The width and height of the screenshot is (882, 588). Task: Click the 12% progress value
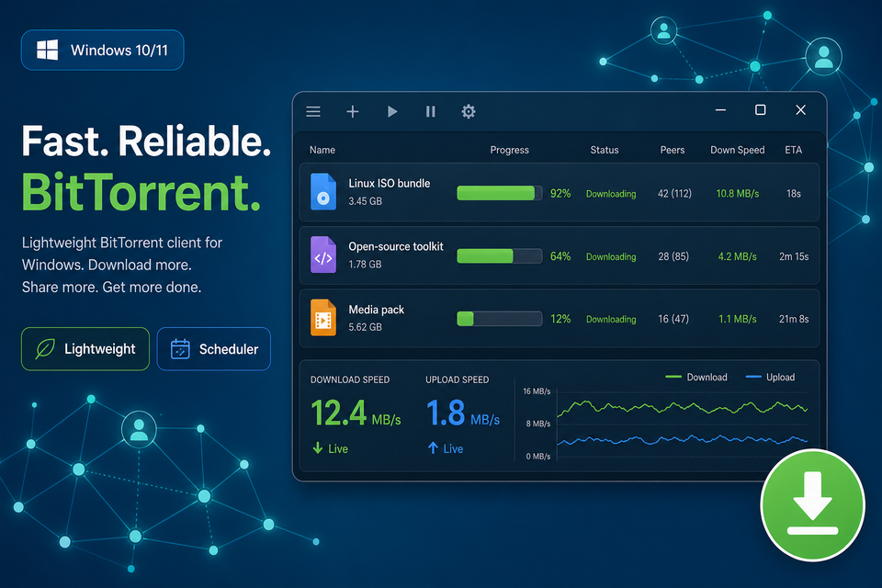560,319
